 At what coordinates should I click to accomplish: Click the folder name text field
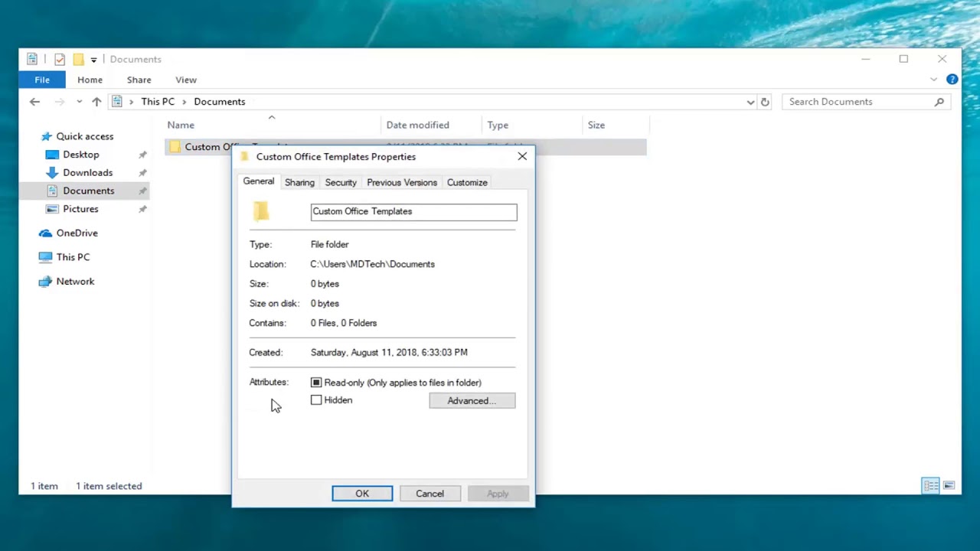(413, 212)
